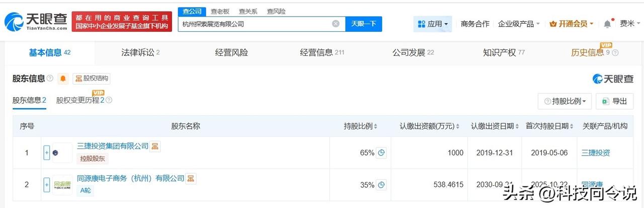
Task: Open the 应用 apps dropdown
Action: (x=433, y=24)
